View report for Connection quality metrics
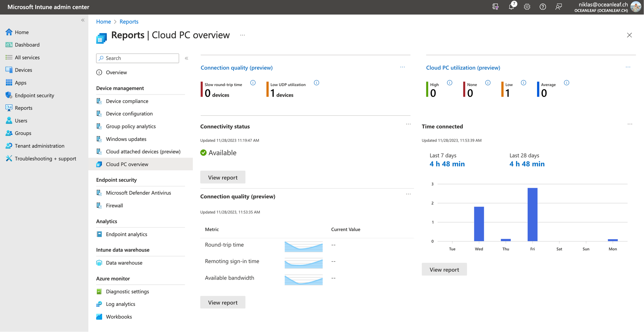Screen dimensions: 644x332 (x=223, y=302)
